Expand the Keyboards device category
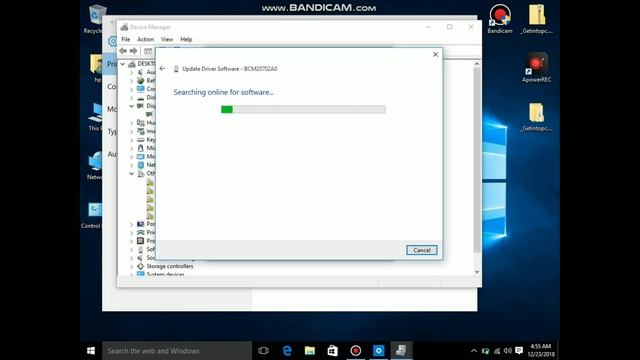640x360 pixels. click(131, 140)
